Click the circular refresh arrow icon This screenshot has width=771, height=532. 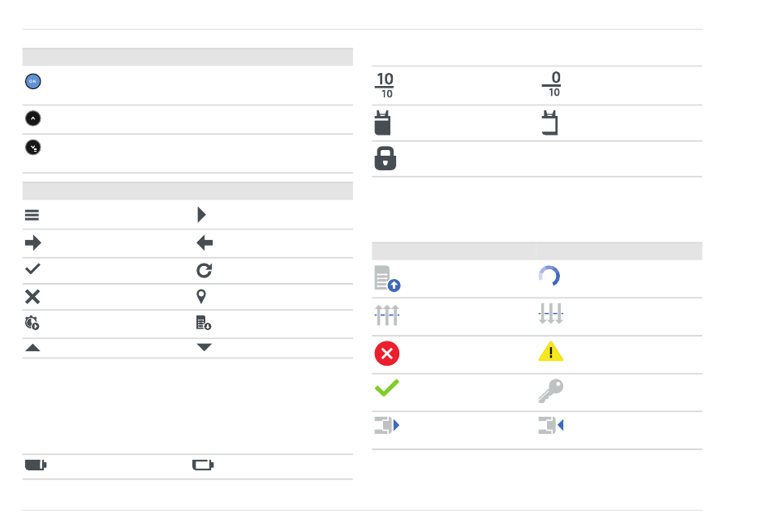[204, 270]
